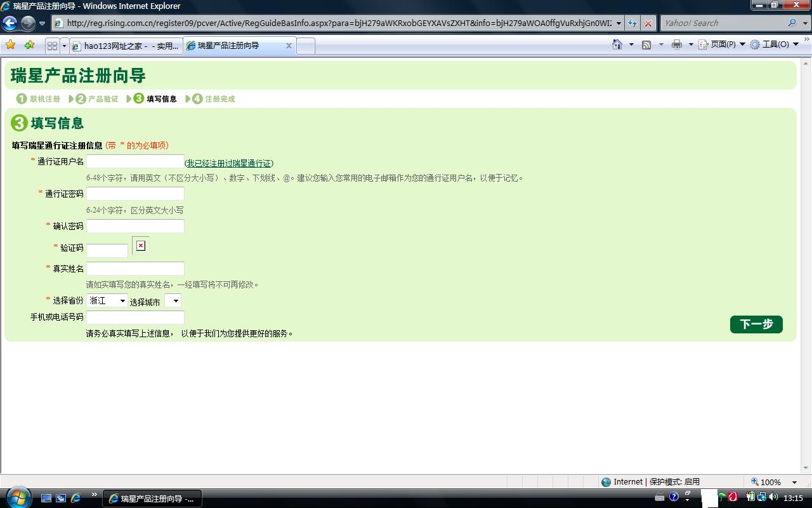The width and height of the screenshot is (812, 508).
Task: Expand the zoom level dropdown arrow
Action: point(795,482)
